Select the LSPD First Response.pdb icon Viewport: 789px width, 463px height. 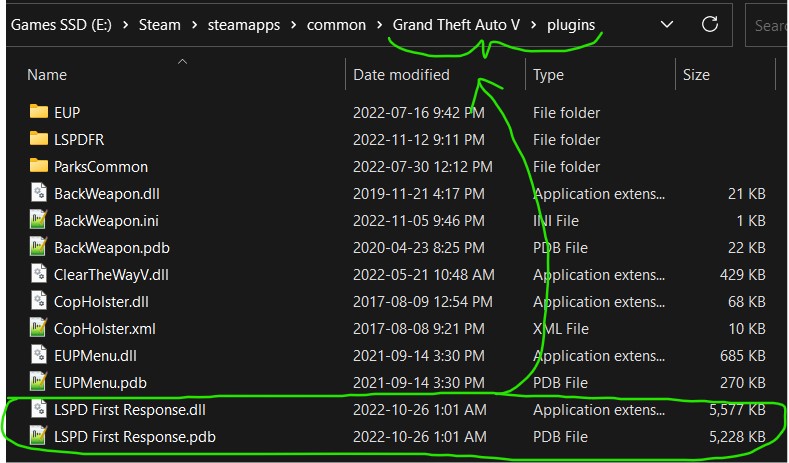pos(39,436)
